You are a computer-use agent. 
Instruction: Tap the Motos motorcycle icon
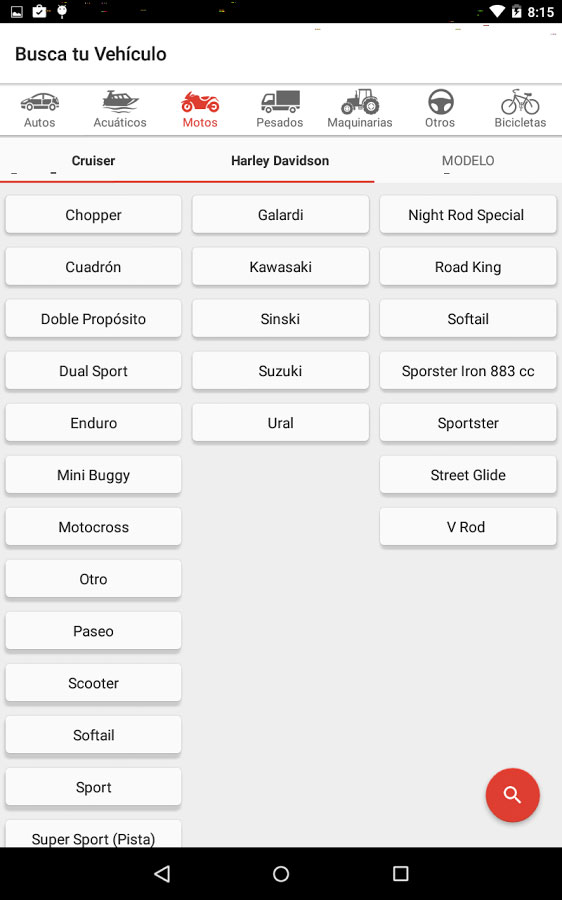pos(200,102)
